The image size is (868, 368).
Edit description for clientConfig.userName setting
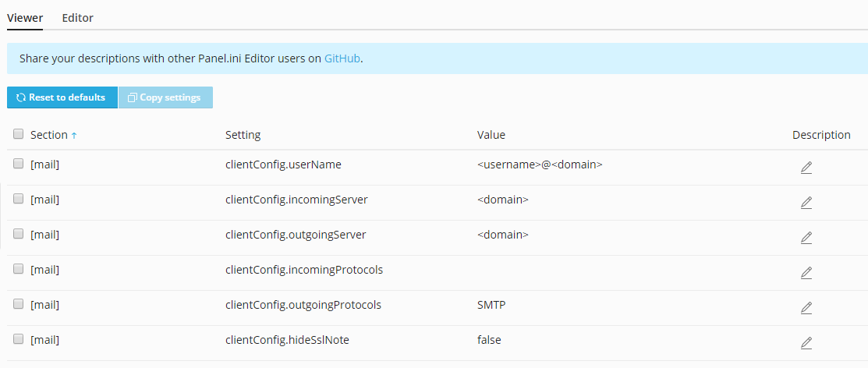(806, 168)
